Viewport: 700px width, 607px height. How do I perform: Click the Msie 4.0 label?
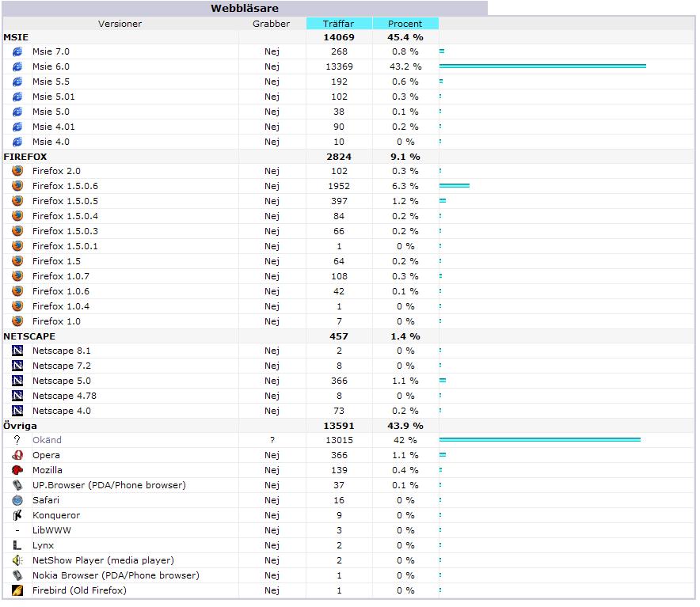point(51,142)
